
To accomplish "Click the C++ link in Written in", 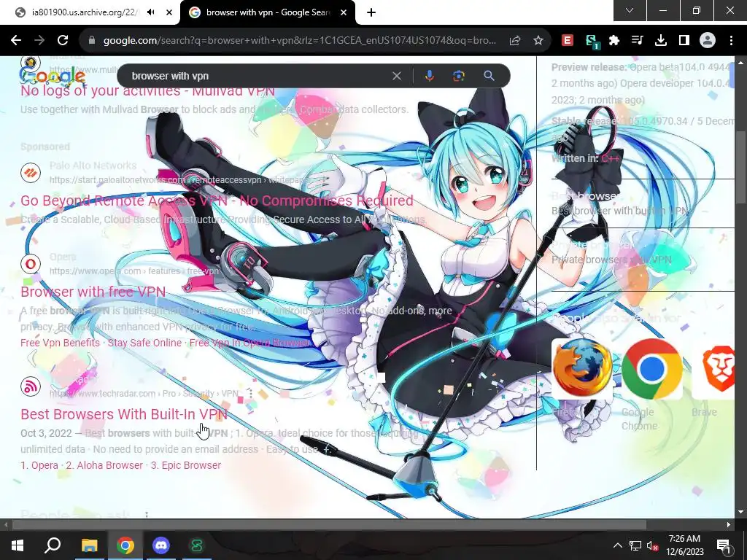I will click(x=611, y=158).
